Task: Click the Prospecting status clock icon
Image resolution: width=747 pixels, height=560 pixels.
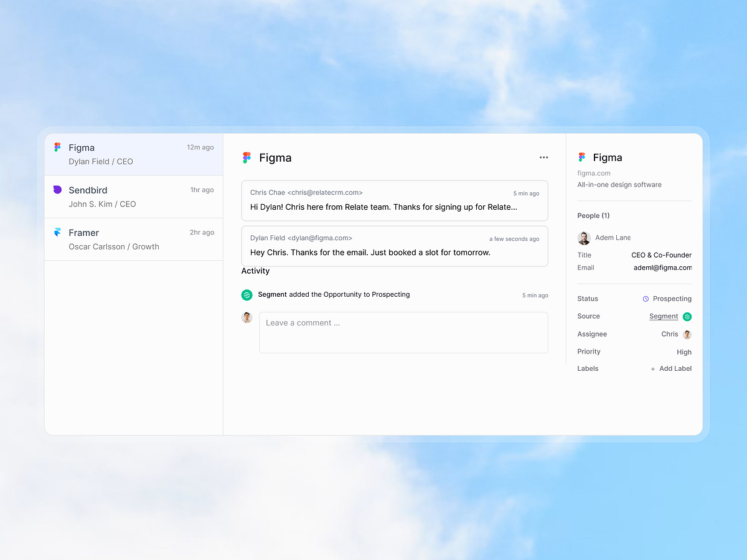Action: click(646, 299)
